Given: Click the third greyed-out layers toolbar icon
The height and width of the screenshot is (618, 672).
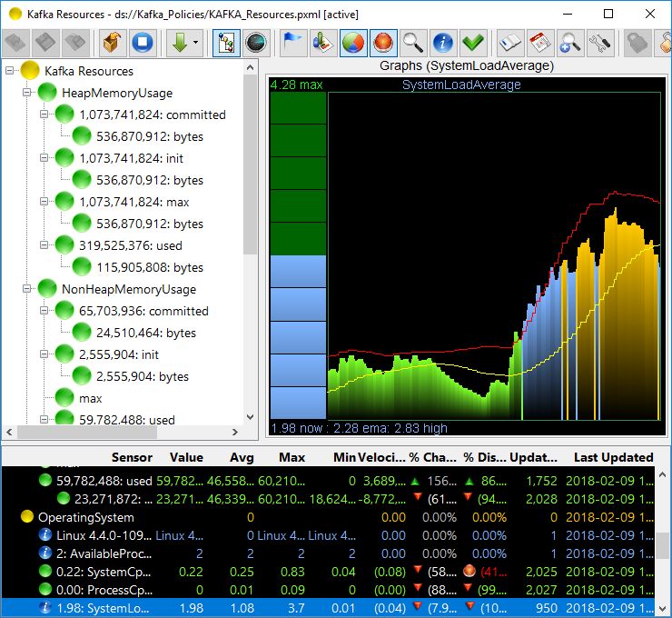Looking at the screenshot, I should click(76, 43).
